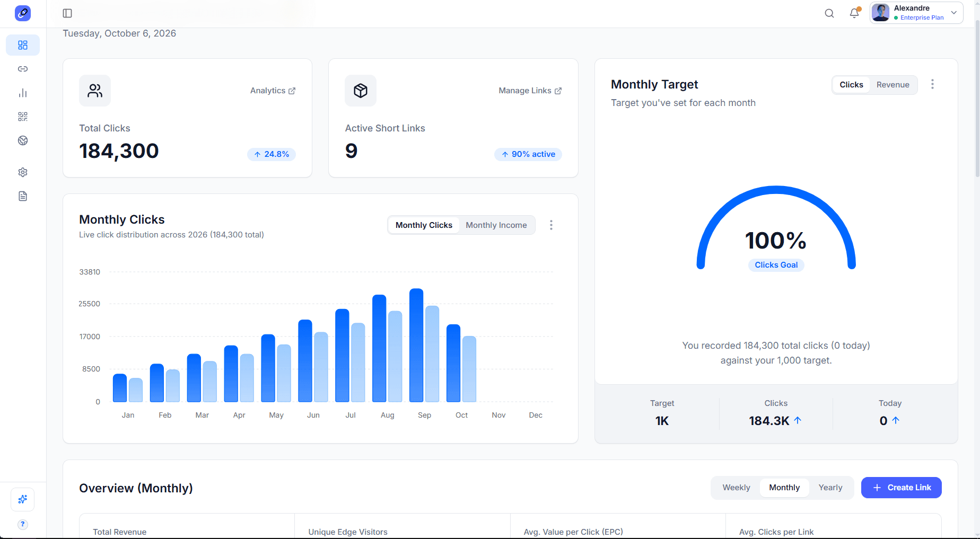This screenshot has width=980, height=539.
Task: Click the AI sparkle icon
Action: point(23,499)
